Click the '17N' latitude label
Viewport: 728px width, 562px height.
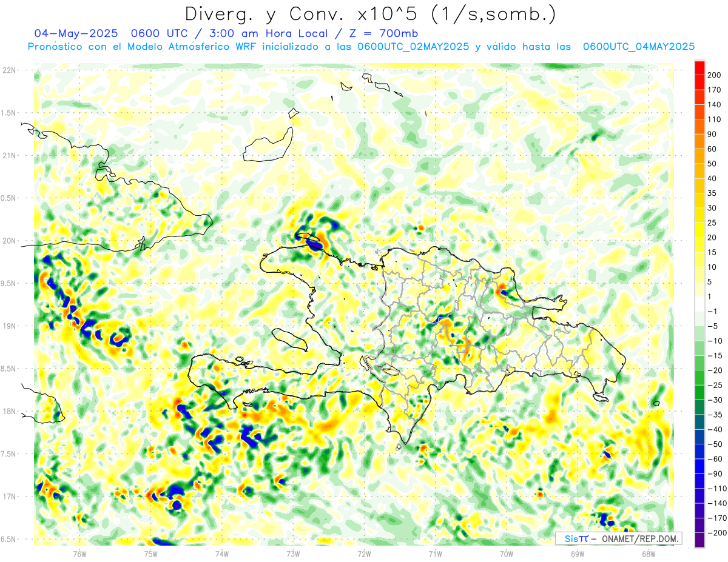click(x=9, y=497)
